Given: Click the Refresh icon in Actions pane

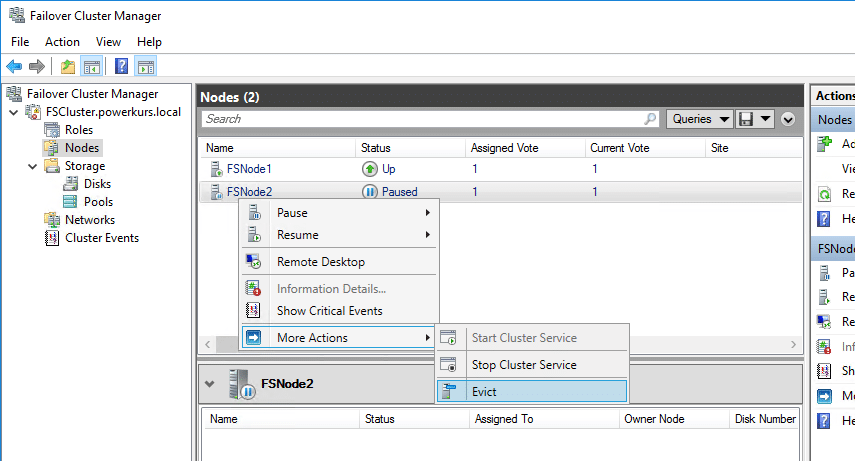Looking at the screenshot, I should [824, 194].
